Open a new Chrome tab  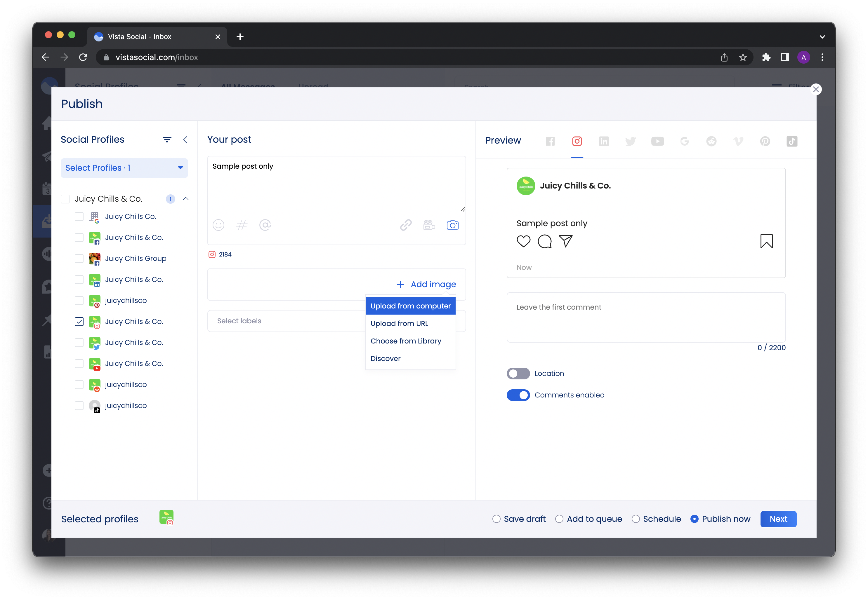[x=240, y=37]
